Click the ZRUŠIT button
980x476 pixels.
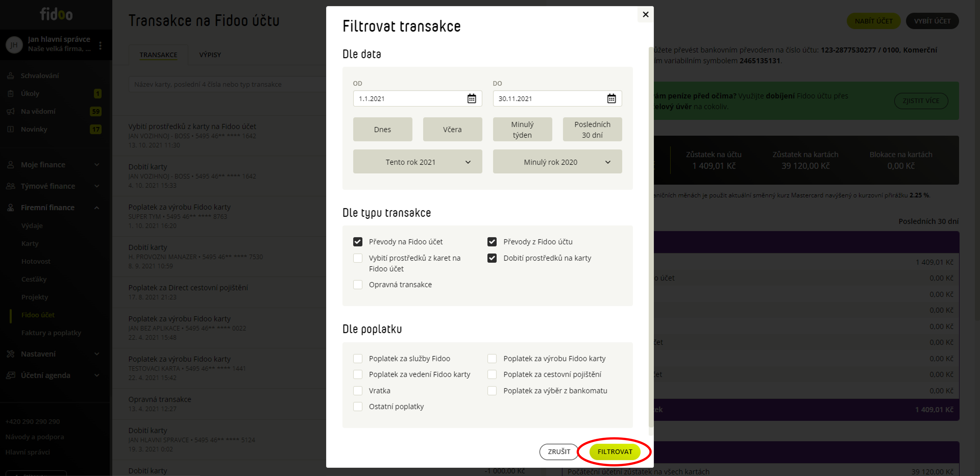click(559, 452)
